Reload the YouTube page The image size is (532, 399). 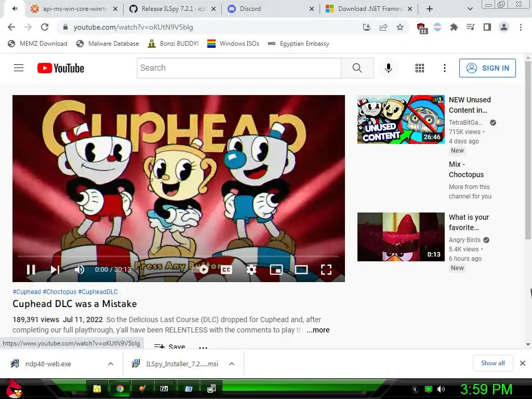point(45,27)
